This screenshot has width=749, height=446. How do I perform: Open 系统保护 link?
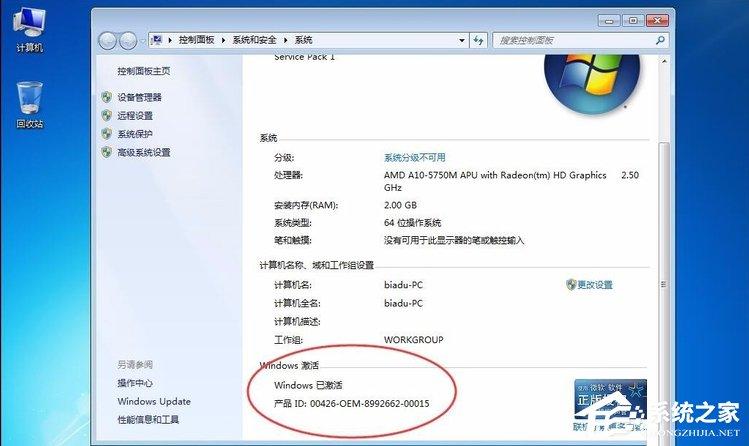135,134
